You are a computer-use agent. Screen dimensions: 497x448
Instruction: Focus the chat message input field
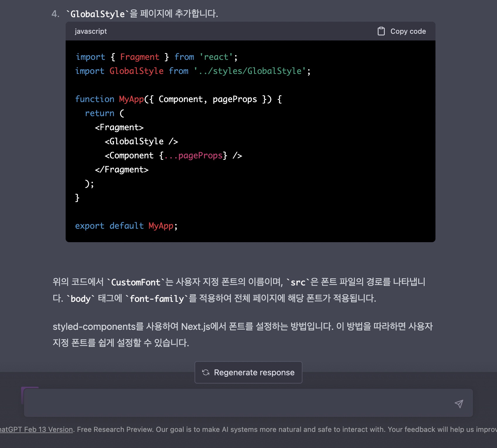pyautogui.click(x=249, y=403)
